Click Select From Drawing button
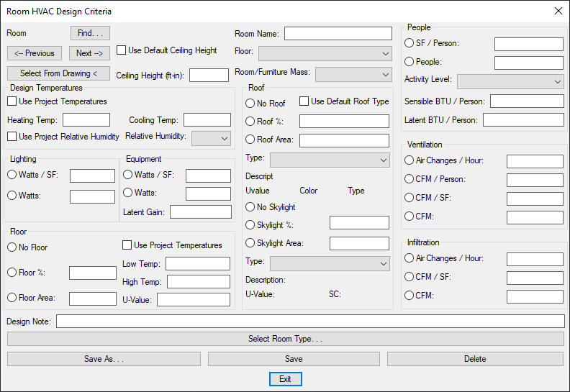 point(58,73)
